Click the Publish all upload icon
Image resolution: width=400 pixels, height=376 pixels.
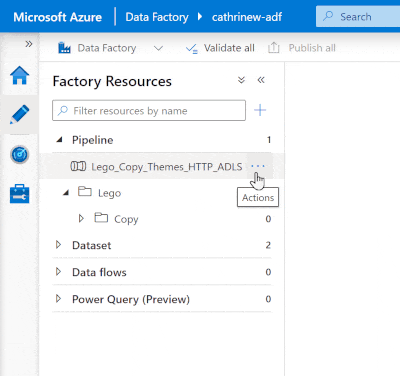tap(274, 48)
